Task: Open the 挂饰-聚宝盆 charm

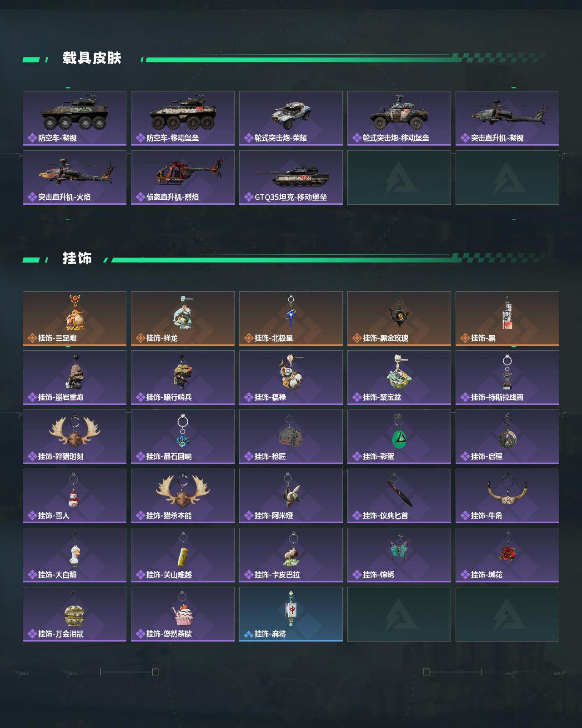Action: [x=399, y=378]
